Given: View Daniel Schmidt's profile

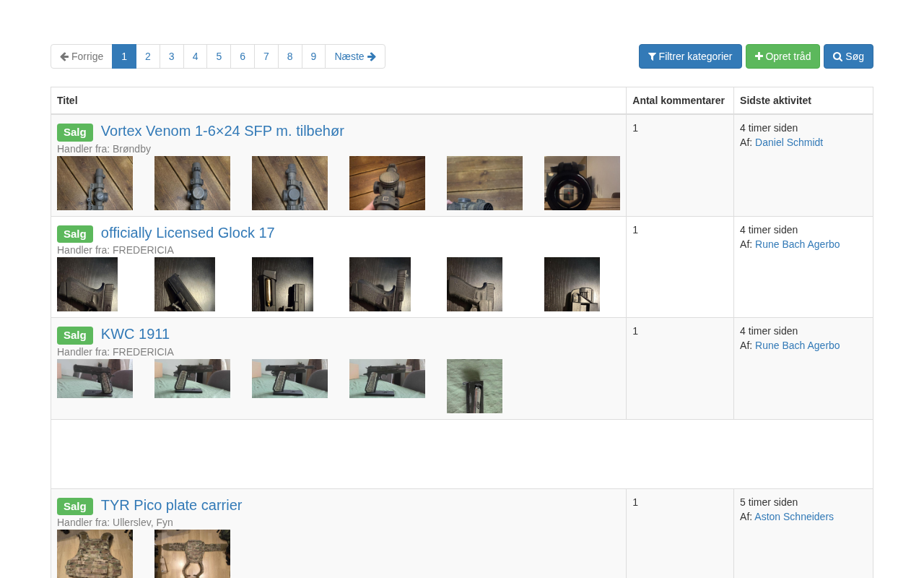Looking at the screenshot, I should (x=789, y=142).
